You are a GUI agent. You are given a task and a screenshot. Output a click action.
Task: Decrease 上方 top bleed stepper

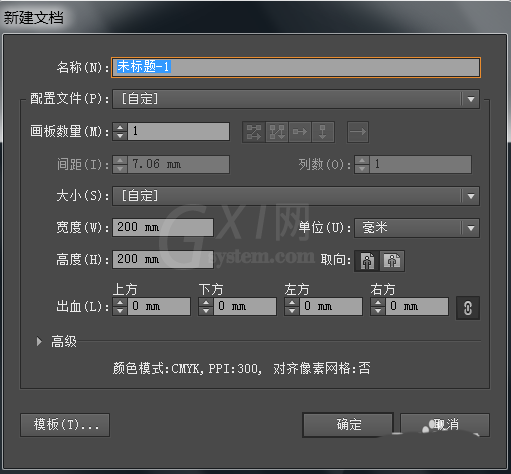[120, 311]
